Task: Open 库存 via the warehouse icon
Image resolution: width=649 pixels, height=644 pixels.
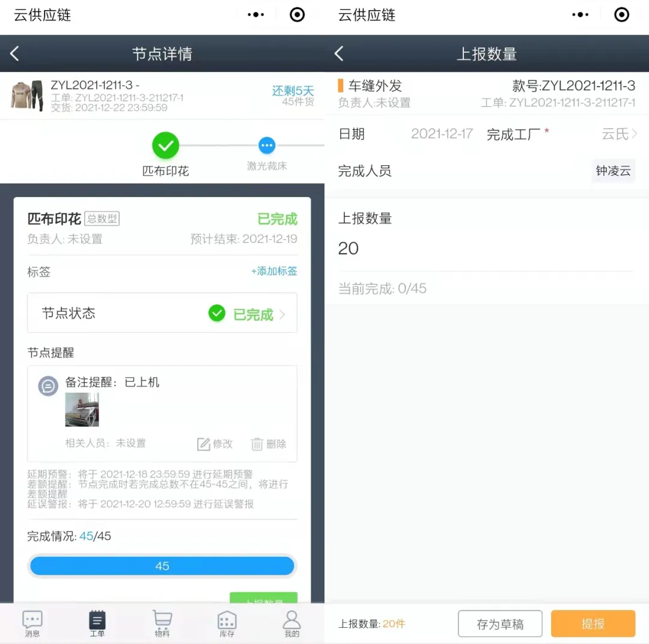Action: 227,622
